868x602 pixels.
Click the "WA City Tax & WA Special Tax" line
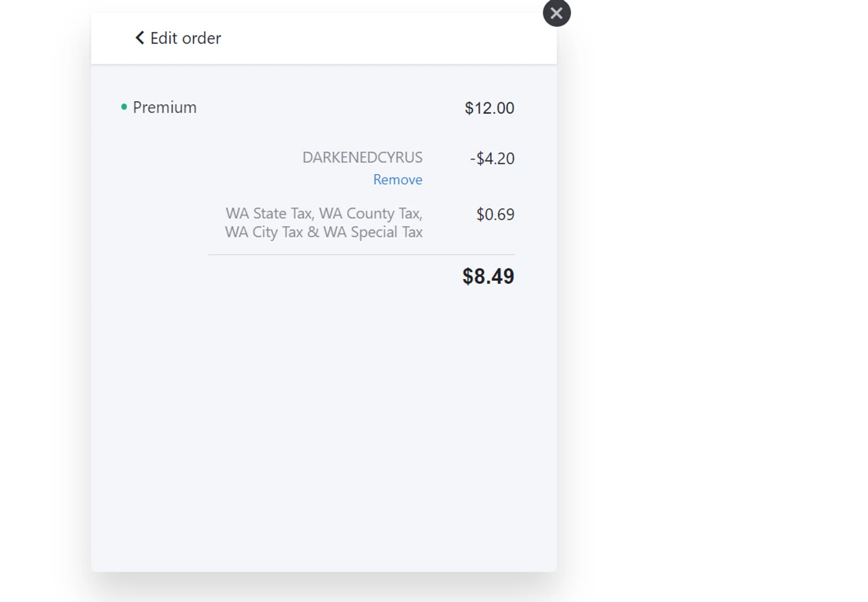(323, 232)
